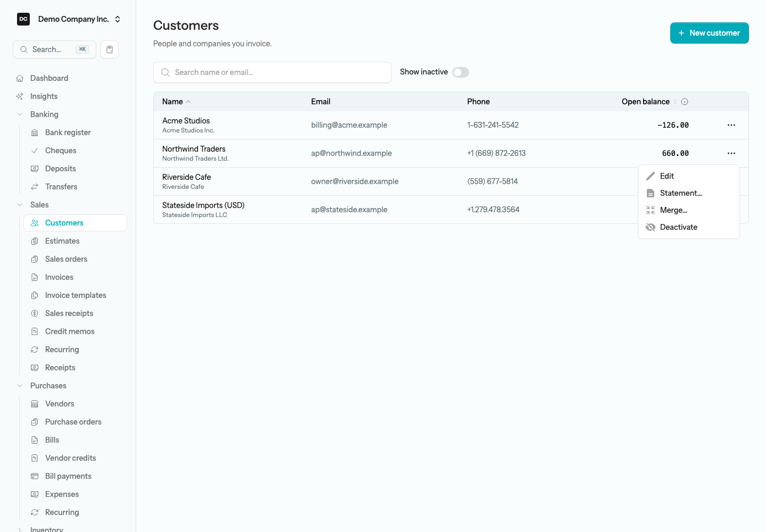
Task: Sort by the Open balance column
Action: [649, 102]
